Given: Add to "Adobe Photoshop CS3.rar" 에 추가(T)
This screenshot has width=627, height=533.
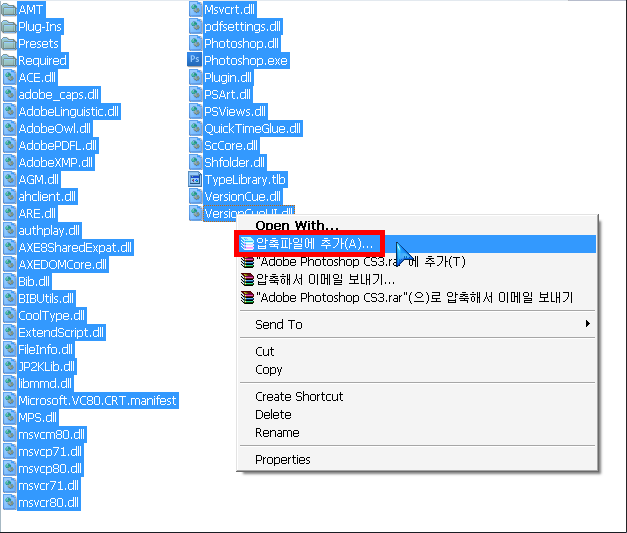Looking at the screenshot, I should (x=417, y=262).
